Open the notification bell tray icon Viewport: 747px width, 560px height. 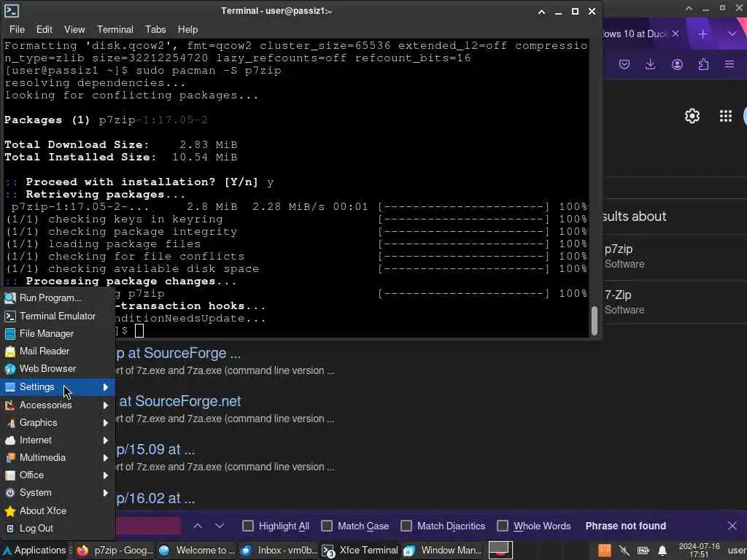662,551
